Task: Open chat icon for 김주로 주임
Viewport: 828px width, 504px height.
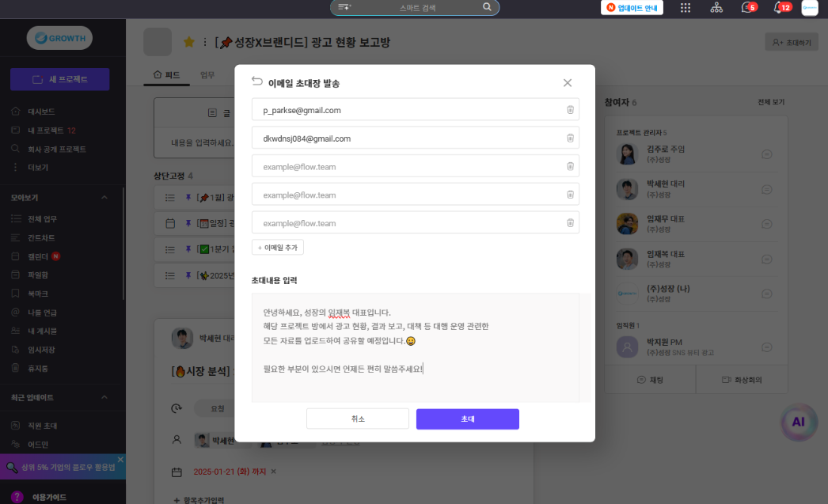Action: pos(767,154)
